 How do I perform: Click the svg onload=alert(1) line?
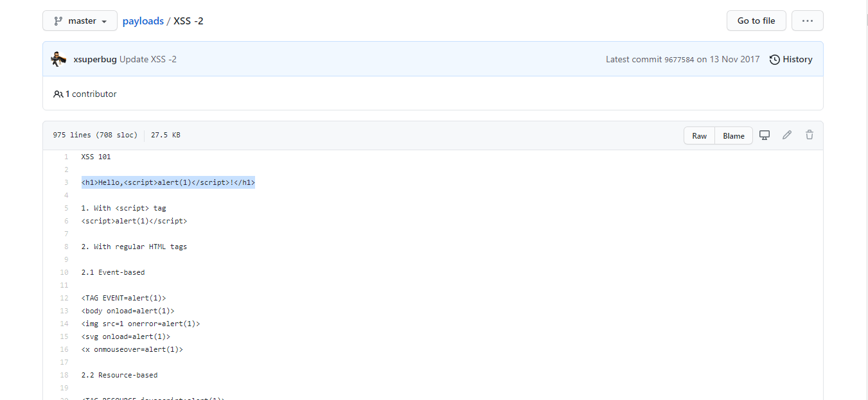click(126, 336)
